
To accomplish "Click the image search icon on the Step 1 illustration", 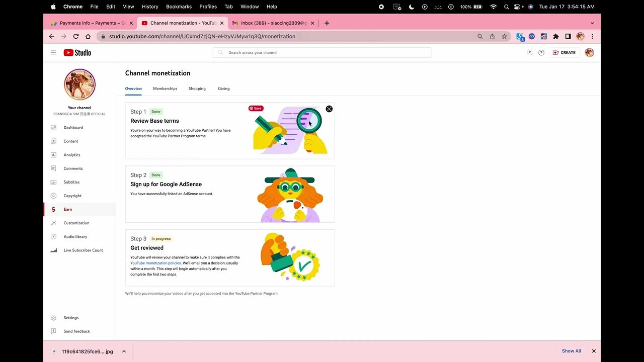I will coord(329,109).
